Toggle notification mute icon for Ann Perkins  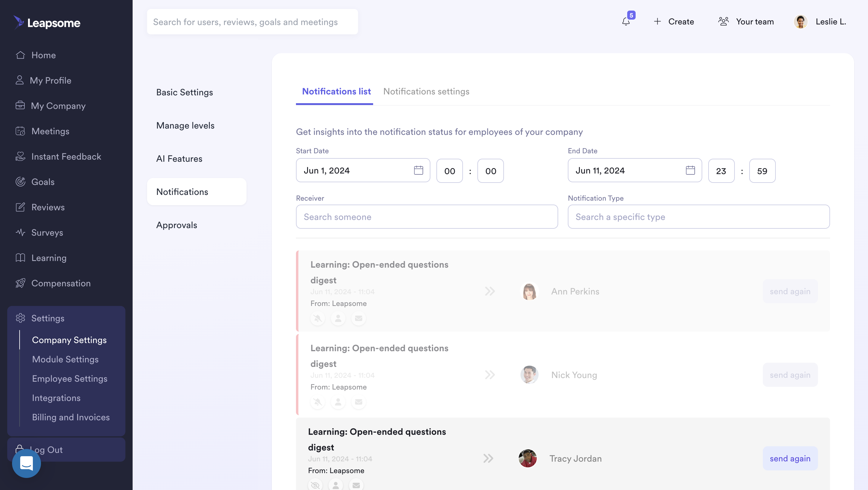pyautogui.click(x=318, y=318)
